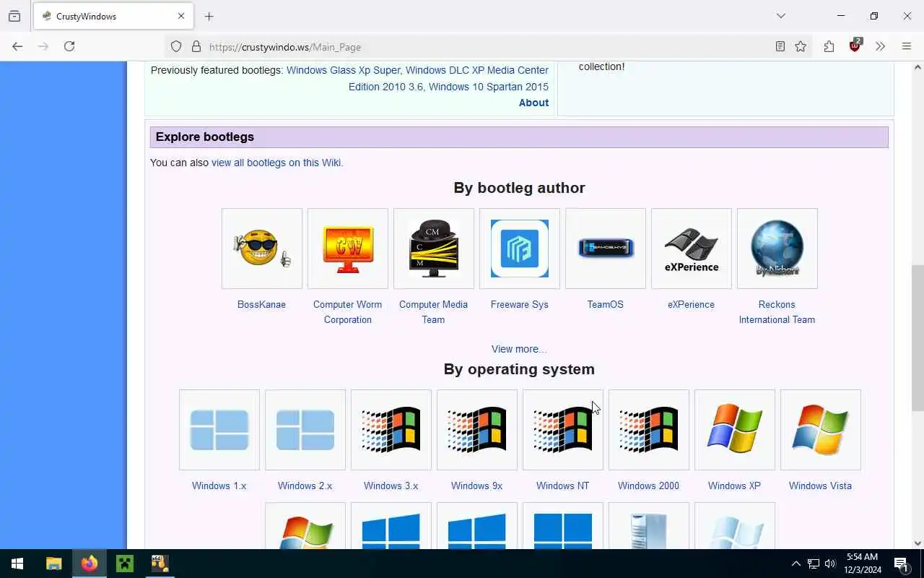The image size is (924, 578).
Task: Open the Computer Media Team icon
Action: pyautogui.click(x=434, y=249)
